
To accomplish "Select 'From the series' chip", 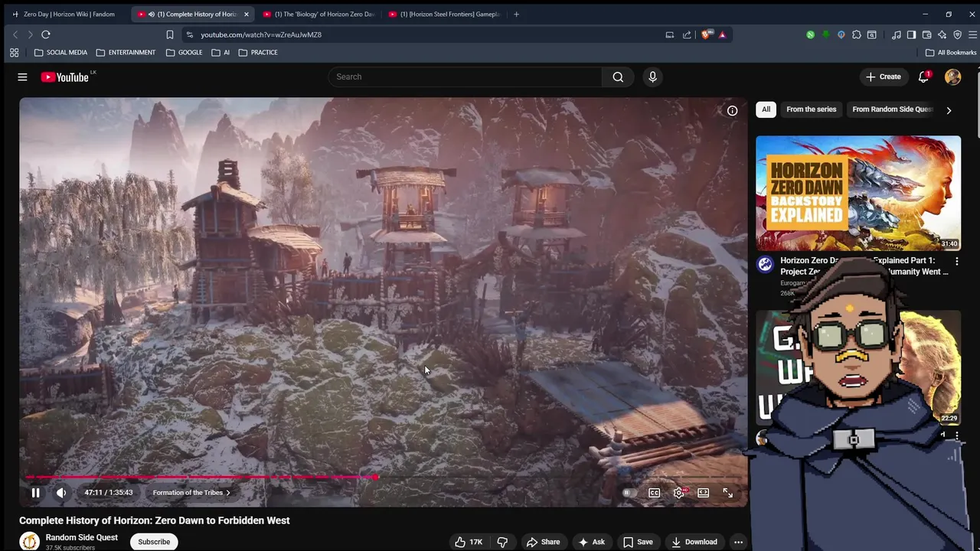I will (811, 109).
